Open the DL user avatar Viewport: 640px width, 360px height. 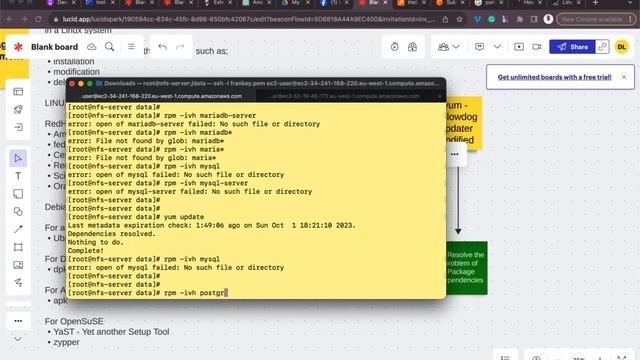[x=622, y=47]
